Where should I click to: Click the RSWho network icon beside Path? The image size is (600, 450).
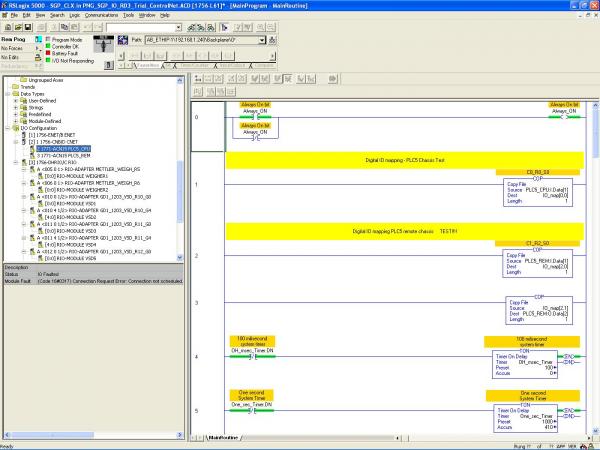coord(123,40)
